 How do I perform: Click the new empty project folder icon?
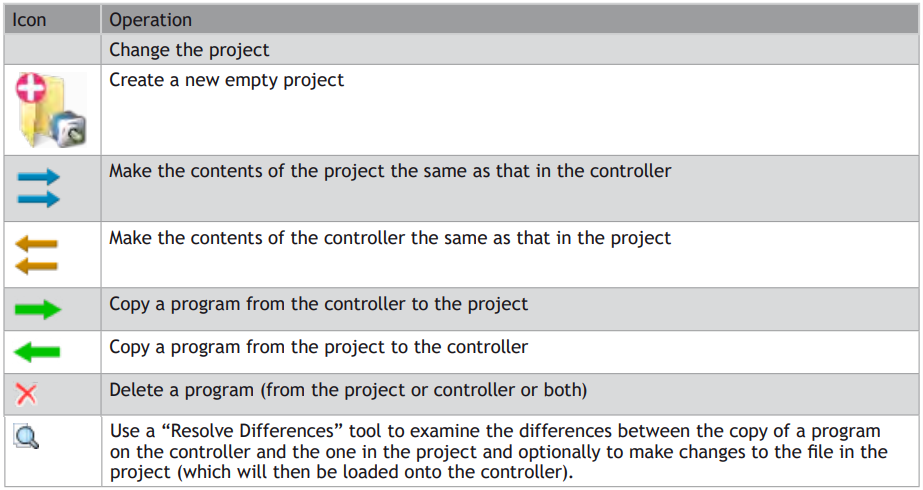52,110
